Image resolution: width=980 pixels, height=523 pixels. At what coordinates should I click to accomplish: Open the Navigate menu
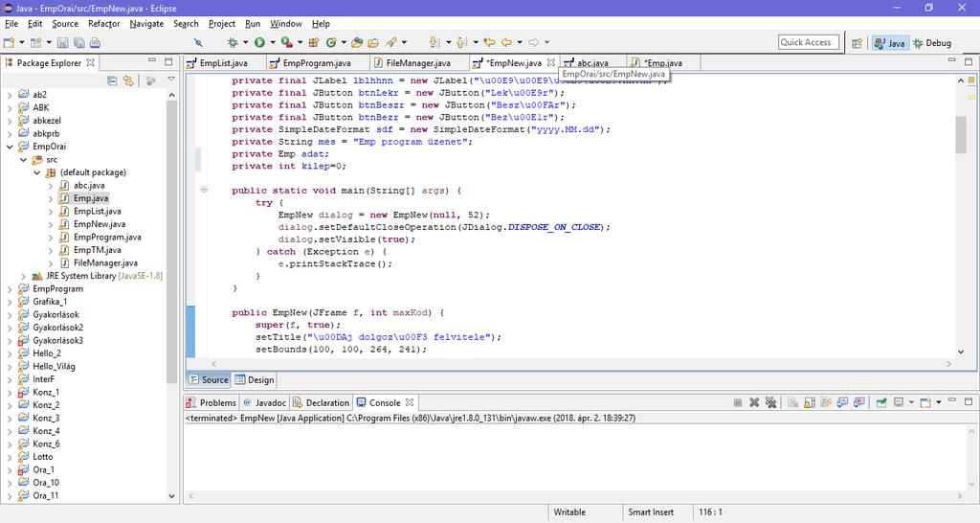point(146,24)
